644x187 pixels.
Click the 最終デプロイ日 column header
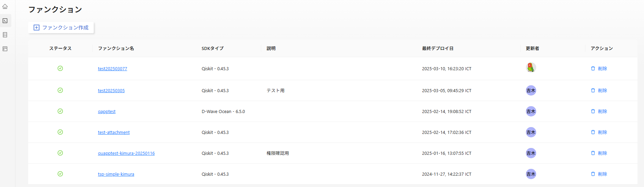[438, 49]
